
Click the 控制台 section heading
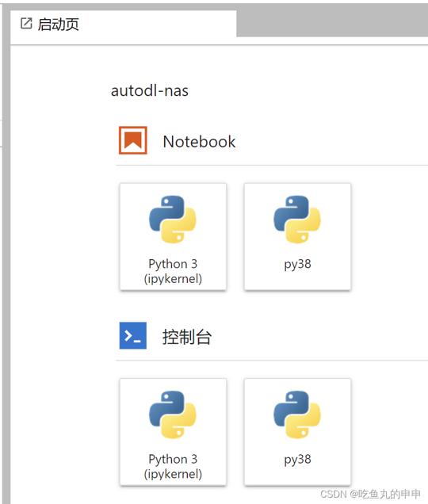tap(187, 337)
